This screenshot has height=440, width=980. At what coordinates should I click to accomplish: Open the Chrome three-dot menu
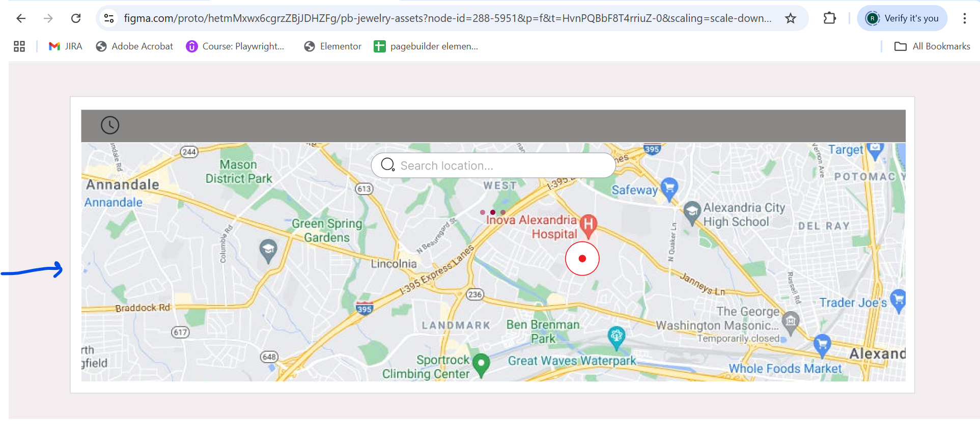(964, 18)
